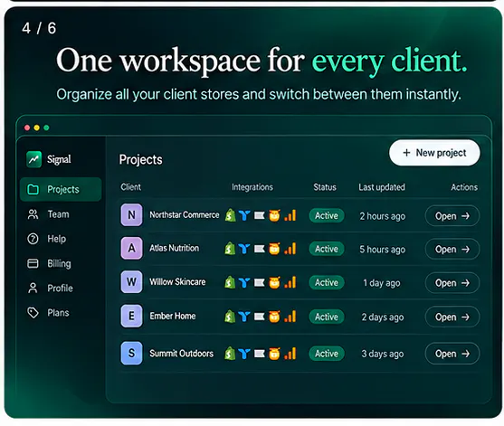
Task: Click the Signal logo icon
Action: click(34, 159)
